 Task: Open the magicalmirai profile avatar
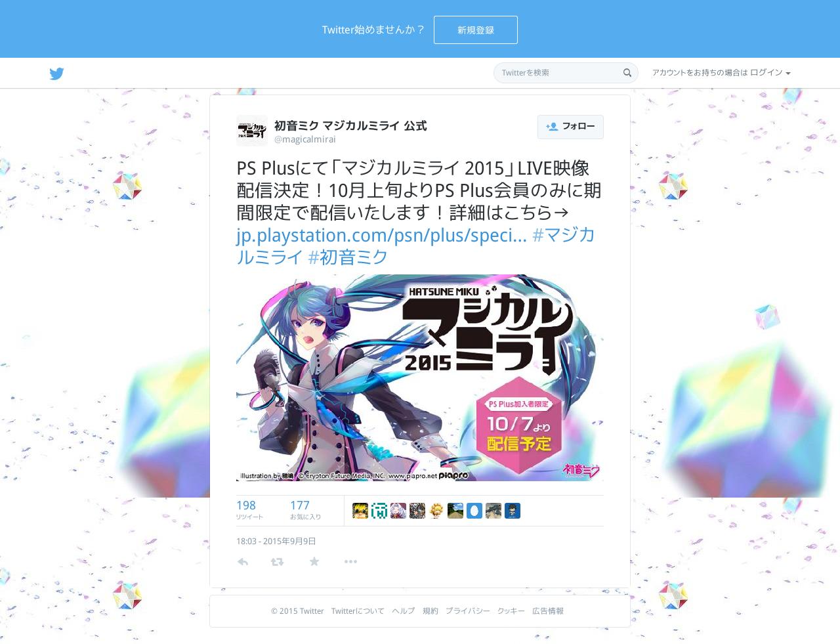pos(252,131)
